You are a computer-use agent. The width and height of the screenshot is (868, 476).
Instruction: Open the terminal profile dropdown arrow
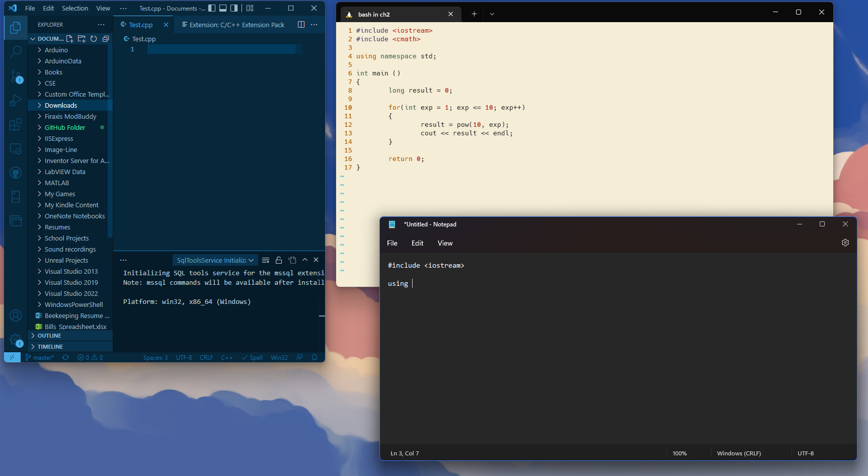click(x=492, y=14)
